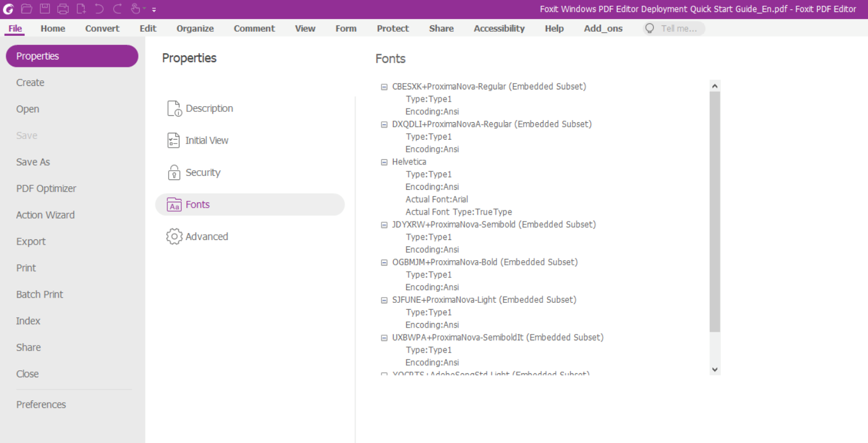Click the Open folder icon in quick access toolbar

click(27, 9)
